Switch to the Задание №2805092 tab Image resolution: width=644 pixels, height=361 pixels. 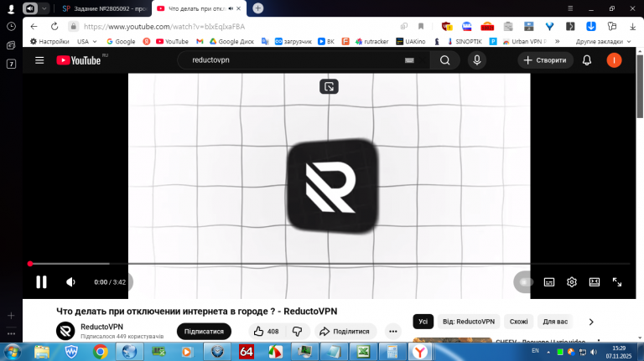[x=104, y=8]
